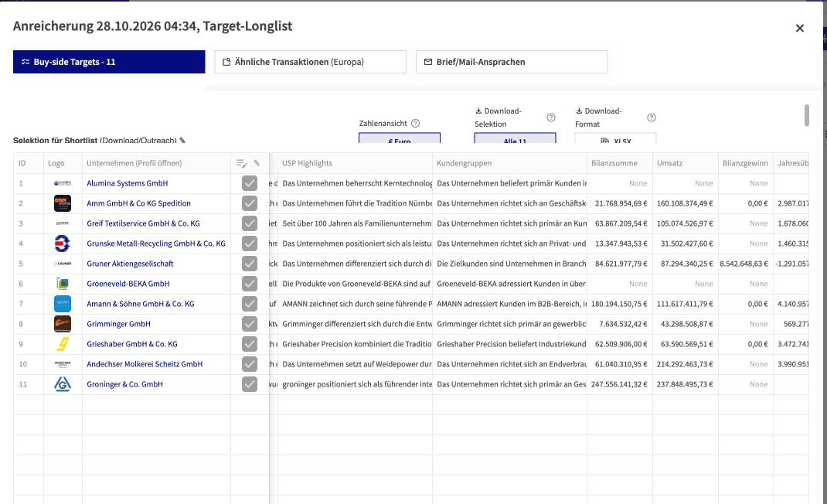
Task: Open the Groninger & Co. GmbH profile link
Action: click(124, 384)
